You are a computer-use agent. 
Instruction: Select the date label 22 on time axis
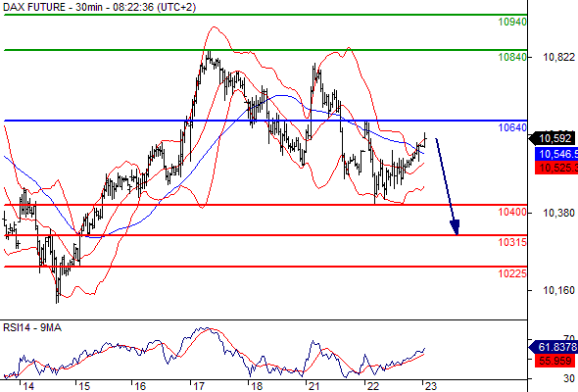[x=373, y=386]
